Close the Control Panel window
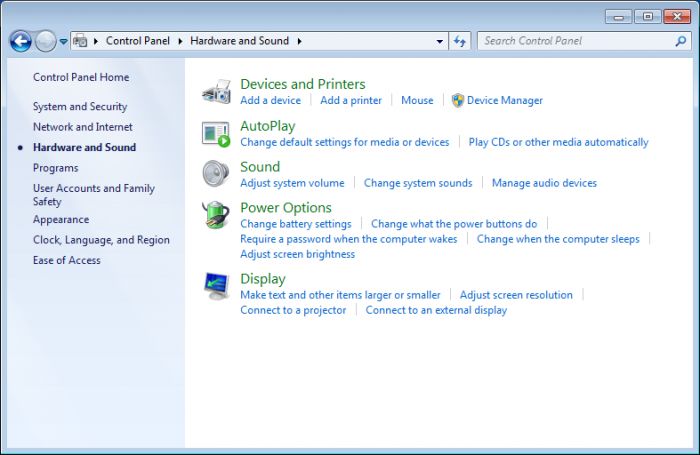The height and width of the screenshot is (455, 700). [x=677, y=17]
